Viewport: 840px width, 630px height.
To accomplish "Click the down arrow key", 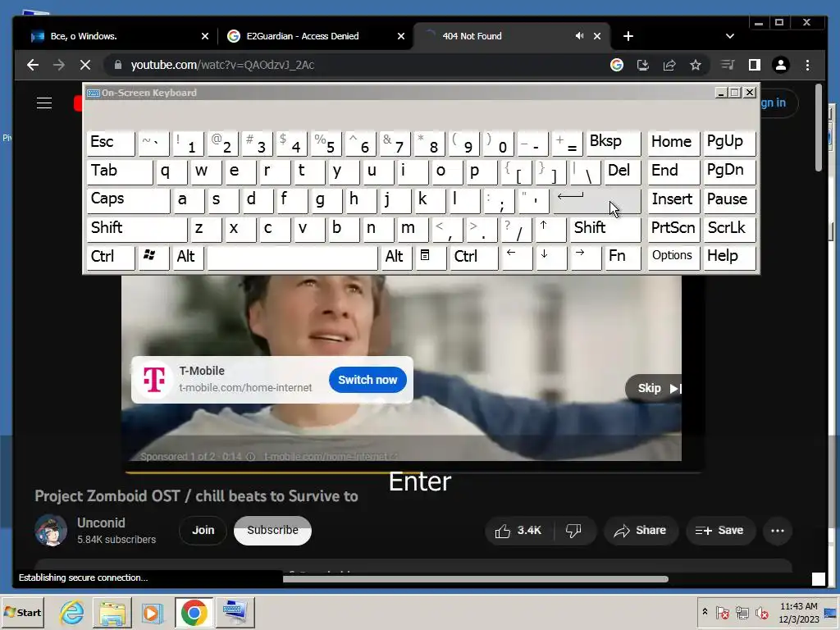I will (x=550, y=257).
